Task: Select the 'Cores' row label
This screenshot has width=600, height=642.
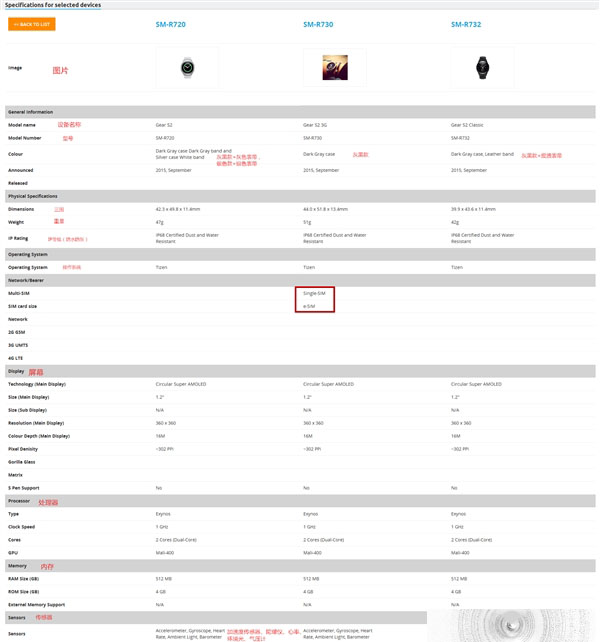Action: (14, 540)
